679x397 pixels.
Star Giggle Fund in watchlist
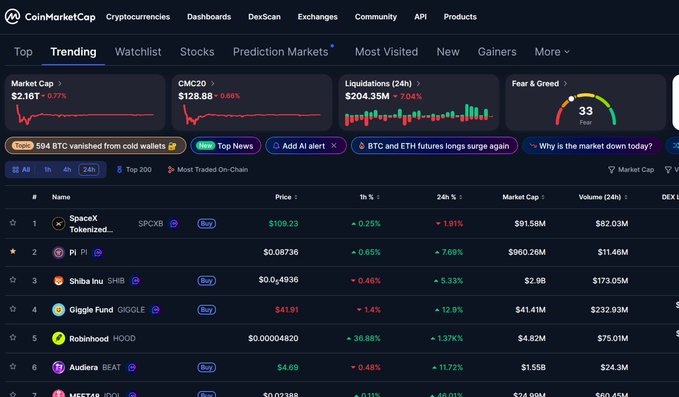tap(13, 309)
